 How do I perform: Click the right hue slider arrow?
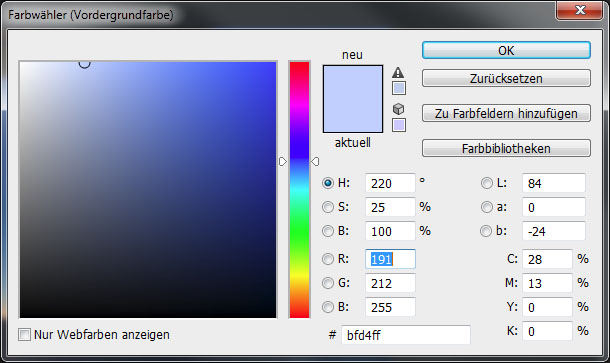click(x=315, y=161)
